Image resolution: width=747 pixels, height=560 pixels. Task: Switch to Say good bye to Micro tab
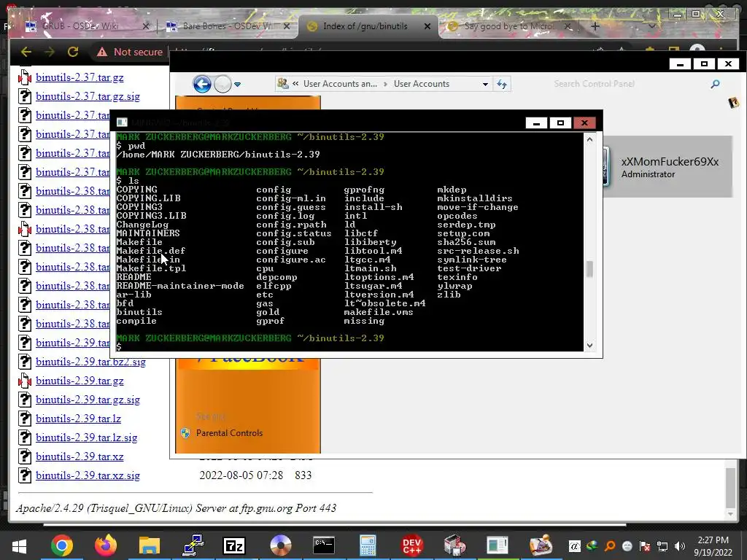(508, 26)
